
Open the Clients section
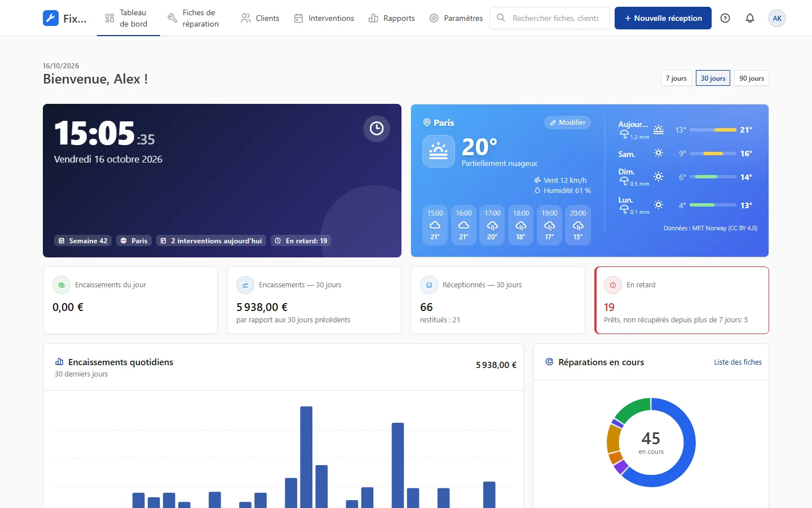point(260,18)
